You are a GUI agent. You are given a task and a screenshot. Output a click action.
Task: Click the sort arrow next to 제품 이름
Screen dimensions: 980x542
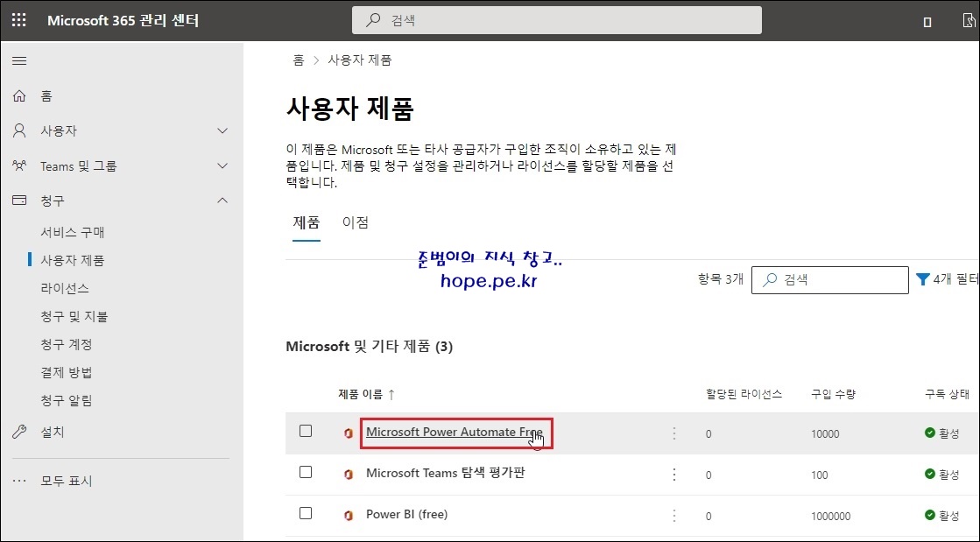tap(391, 394)
